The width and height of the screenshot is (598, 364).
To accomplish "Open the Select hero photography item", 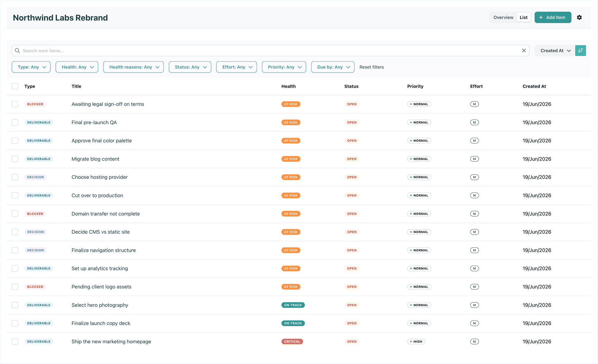I will pyautogui.click(x=100, y=305).
